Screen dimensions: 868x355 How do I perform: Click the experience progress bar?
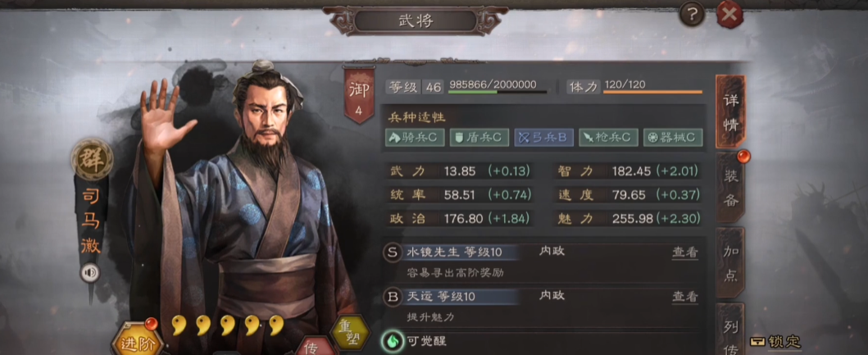498,92
